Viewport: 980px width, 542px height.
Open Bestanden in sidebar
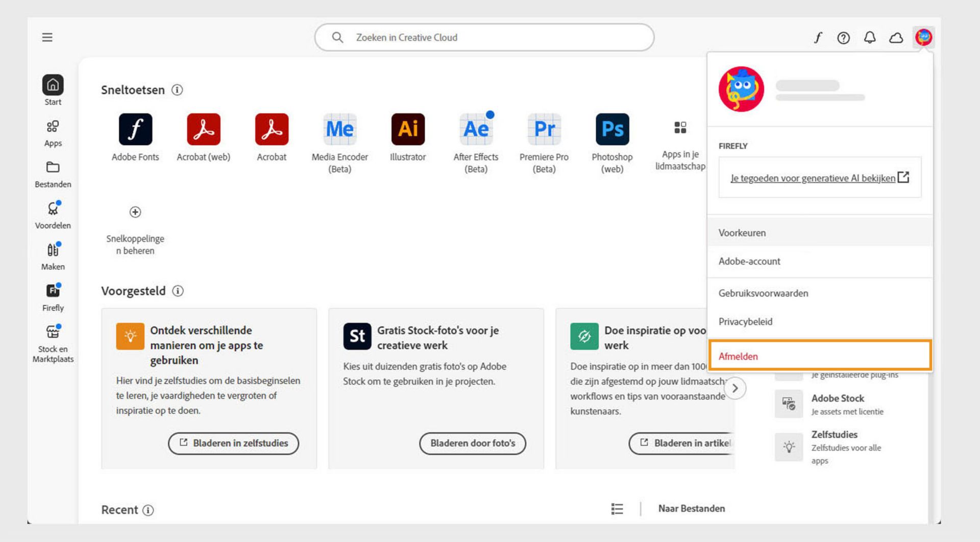[53, 174]
